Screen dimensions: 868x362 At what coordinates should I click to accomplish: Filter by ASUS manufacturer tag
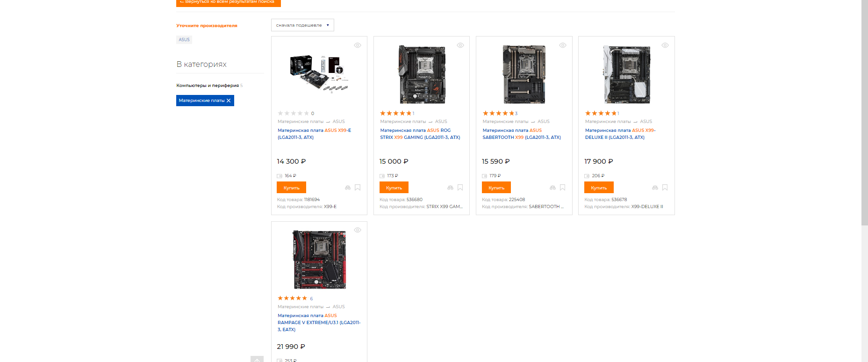(184, 40)
